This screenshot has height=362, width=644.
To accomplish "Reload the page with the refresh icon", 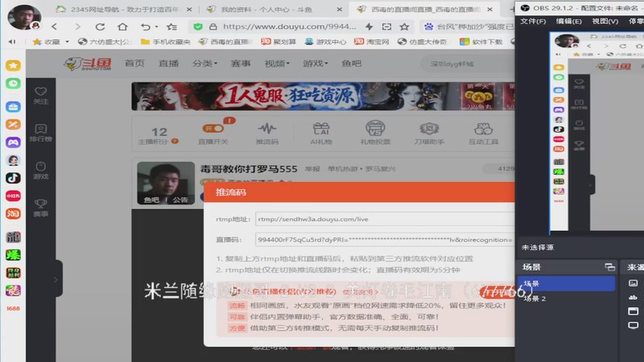I will [x=100, y=27].
